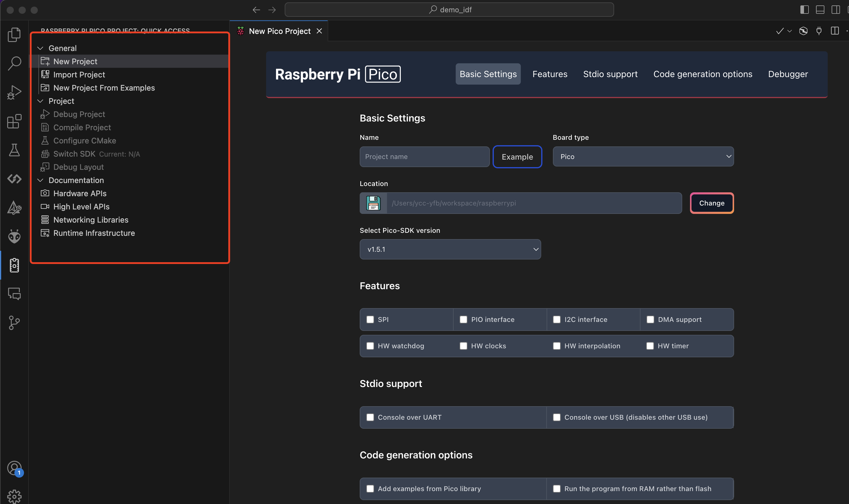849x504 pixels.
Task: Open Hardware APIs documentation
Action: (129, 193)
